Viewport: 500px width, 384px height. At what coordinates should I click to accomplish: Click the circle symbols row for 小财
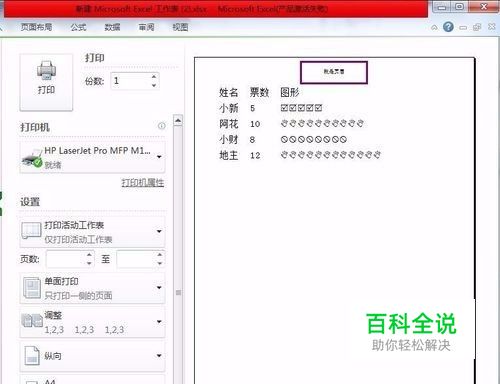(x=314, y=139)
